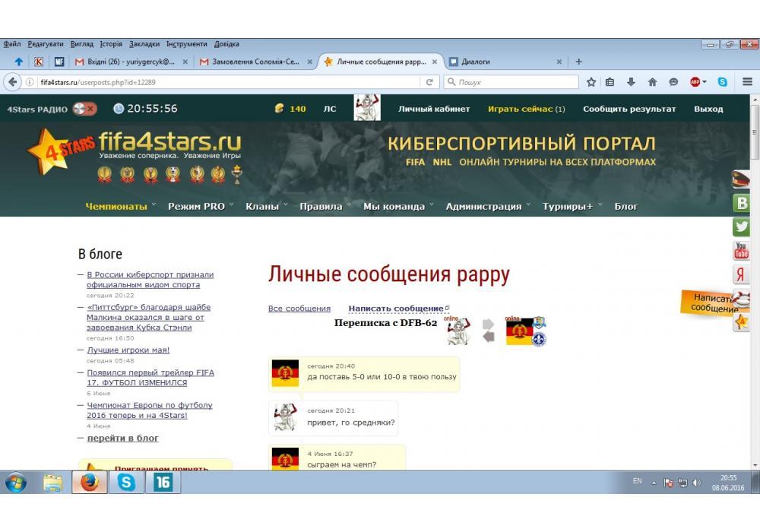
Task: Click the Yandex sidebar icon
Action: (x=741, y=274)
